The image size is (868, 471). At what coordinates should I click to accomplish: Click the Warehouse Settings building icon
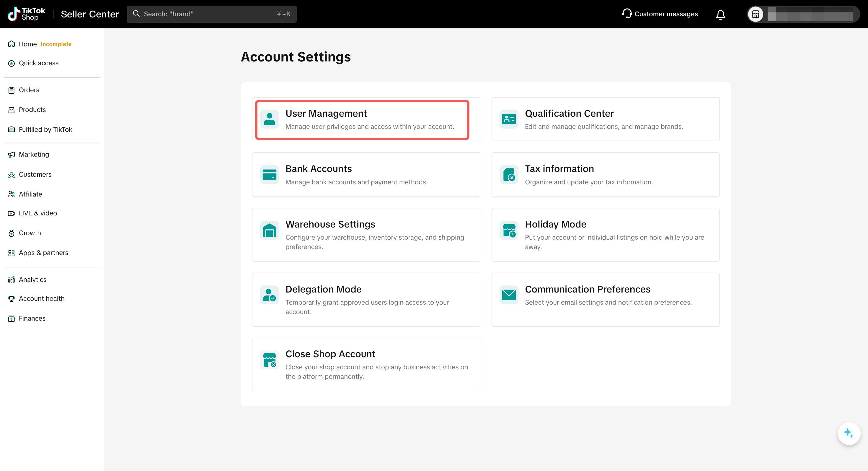(269, 230)
